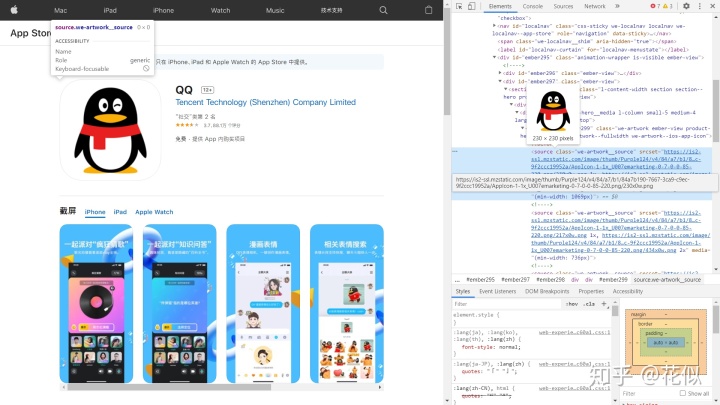Expand the div#ember296 node
This screenshot has height=405, width=720.
point(500,73)
